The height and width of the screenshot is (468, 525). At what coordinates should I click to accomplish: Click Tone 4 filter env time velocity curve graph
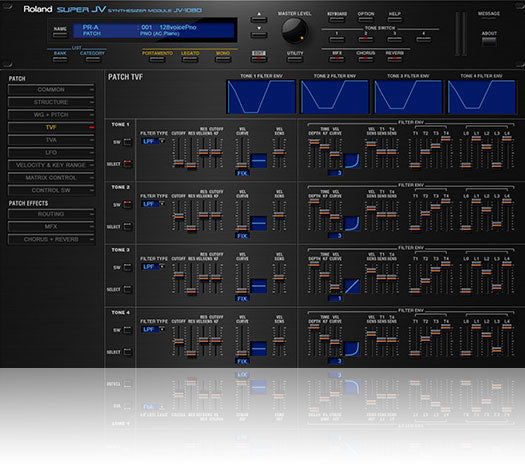pos(352,348)
